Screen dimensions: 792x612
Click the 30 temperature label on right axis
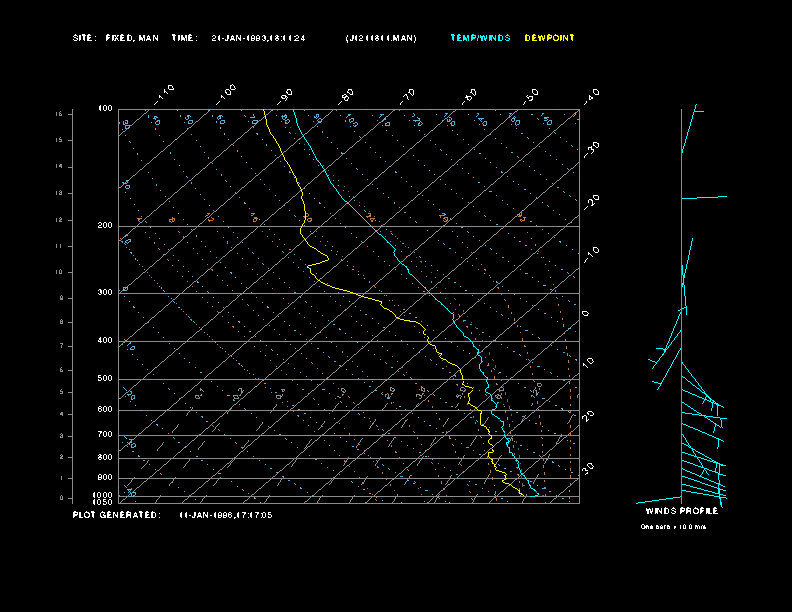588,467
